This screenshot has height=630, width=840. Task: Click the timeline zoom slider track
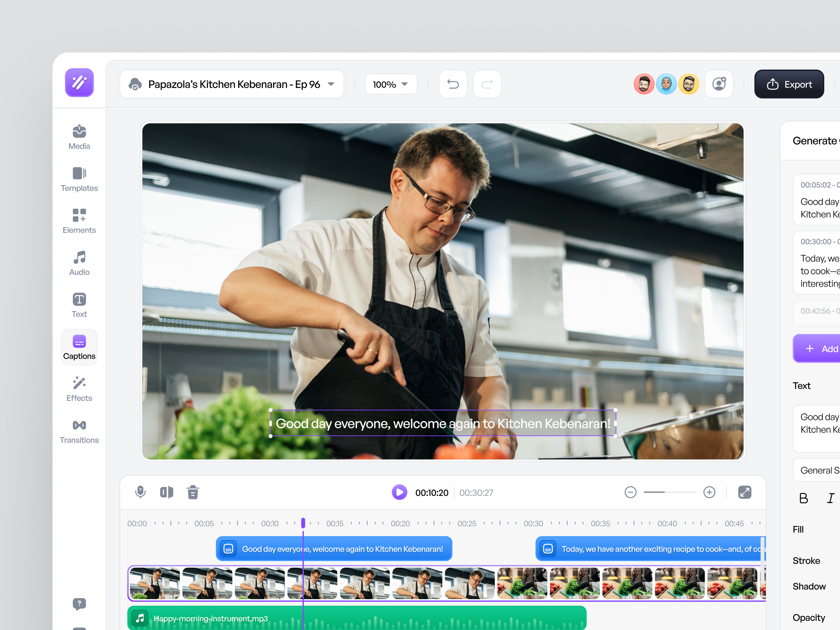[670, 492]
